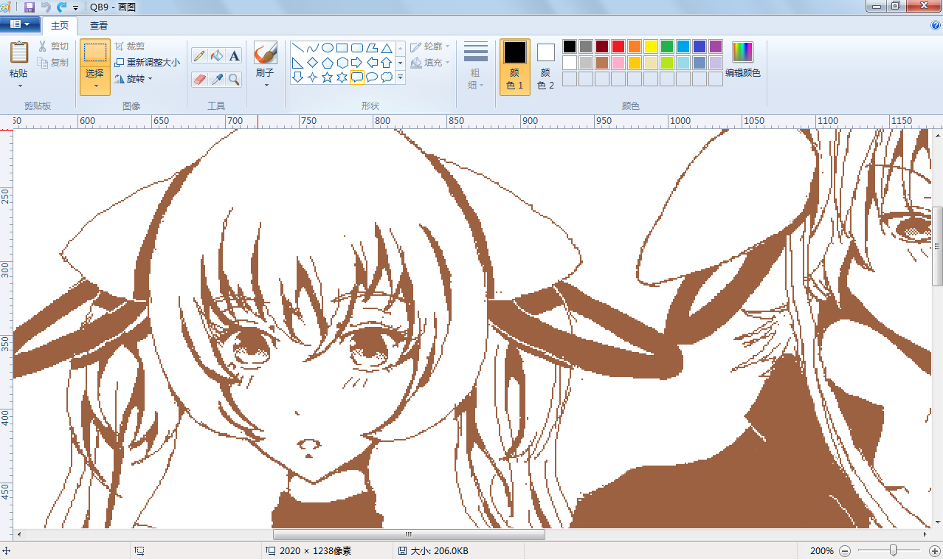Click the horizontal scrollbar thumb

tap(409, 535)
